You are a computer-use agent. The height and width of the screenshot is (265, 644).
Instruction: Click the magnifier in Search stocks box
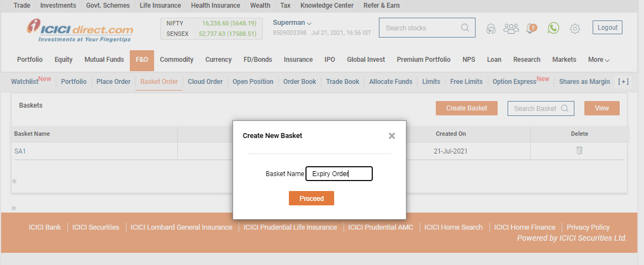click(465, 28)
